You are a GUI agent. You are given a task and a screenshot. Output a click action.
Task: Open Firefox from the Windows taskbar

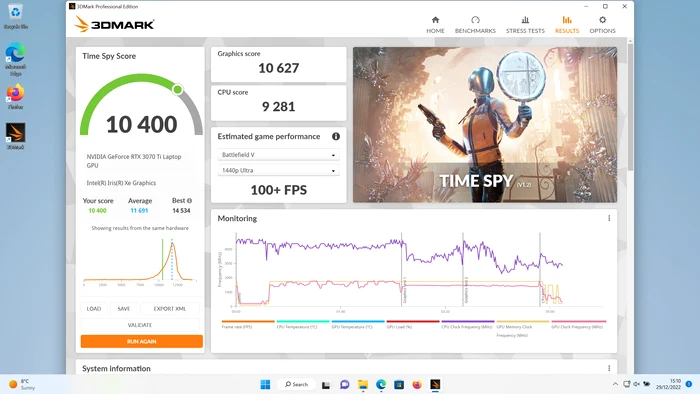coord(417,385)
